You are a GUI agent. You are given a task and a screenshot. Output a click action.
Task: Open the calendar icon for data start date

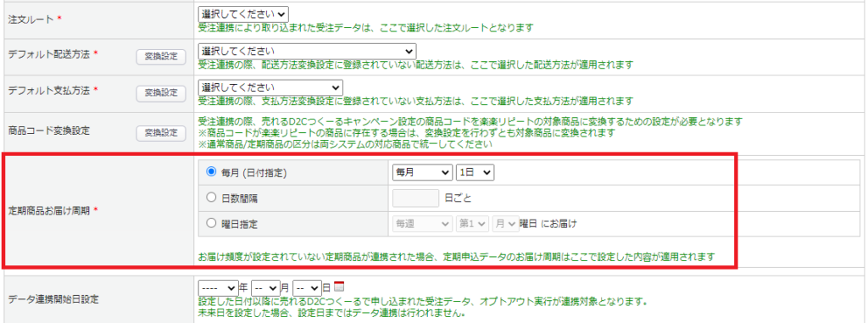click(339, 287)
